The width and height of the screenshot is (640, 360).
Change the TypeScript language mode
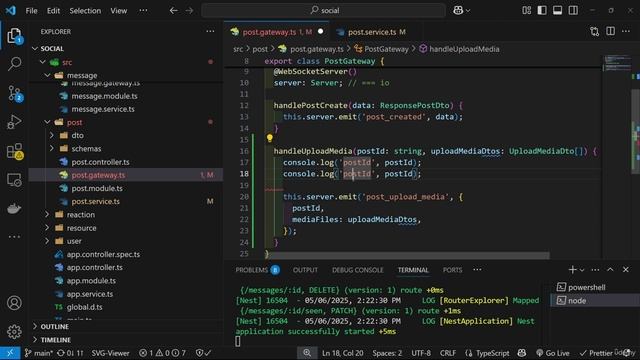(x=492, y=353)
